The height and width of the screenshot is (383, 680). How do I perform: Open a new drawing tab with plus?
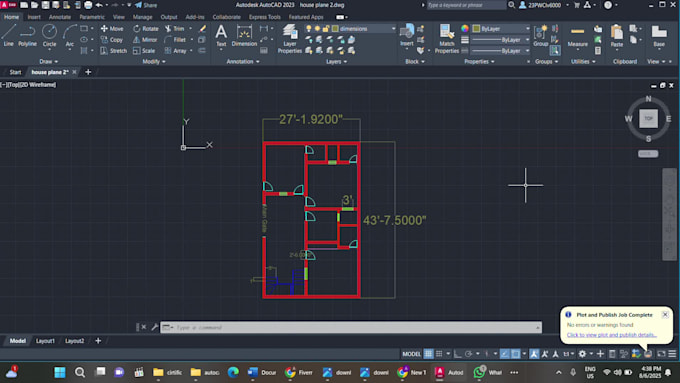(88, 72)
